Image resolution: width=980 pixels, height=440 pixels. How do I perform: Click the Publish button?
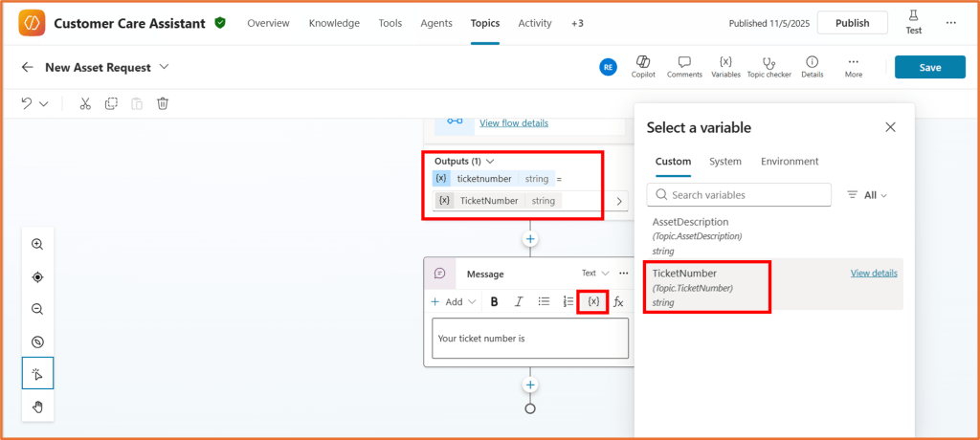[853, 23]
